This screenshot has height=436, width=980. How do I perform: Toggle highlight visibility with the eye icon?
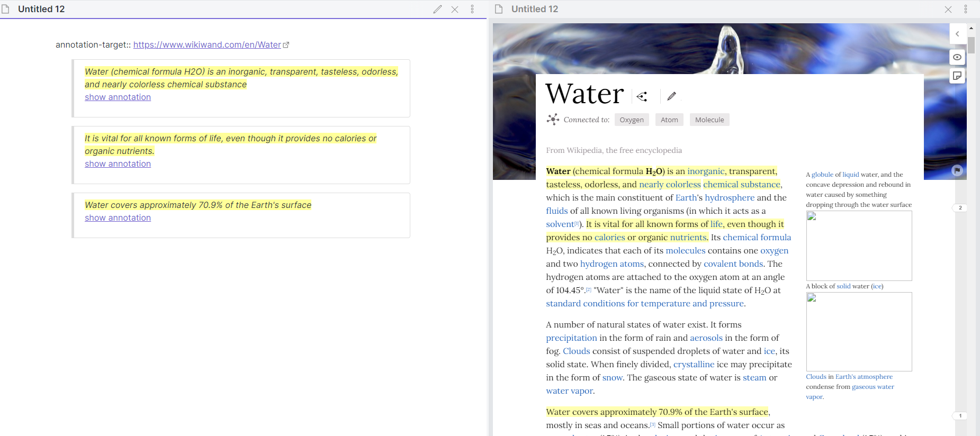point(957,57)
